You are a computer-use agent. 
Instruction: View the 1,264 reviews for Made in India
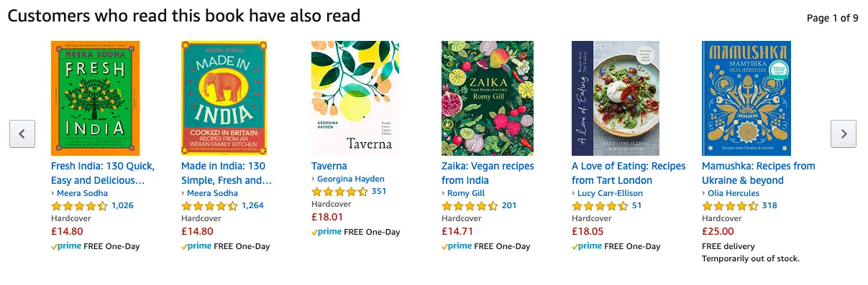pos(252,205)
